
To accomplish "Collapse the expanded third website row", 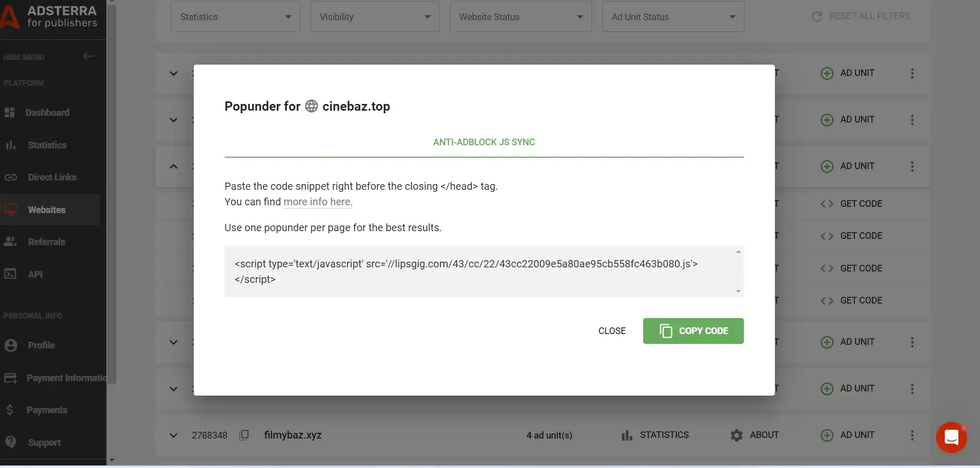I will tap(174, 167).
